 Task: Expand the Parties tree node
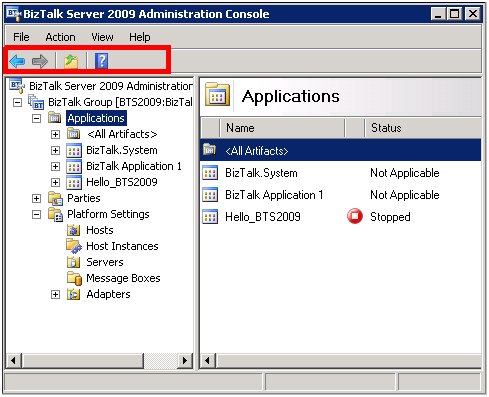pos(36,199)
